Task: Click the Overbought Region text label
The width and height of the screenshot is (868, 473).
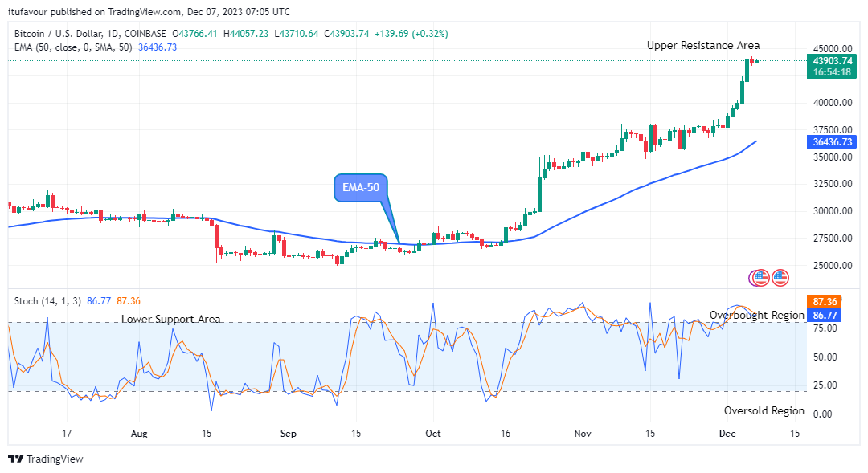Action: pos(756,315)
